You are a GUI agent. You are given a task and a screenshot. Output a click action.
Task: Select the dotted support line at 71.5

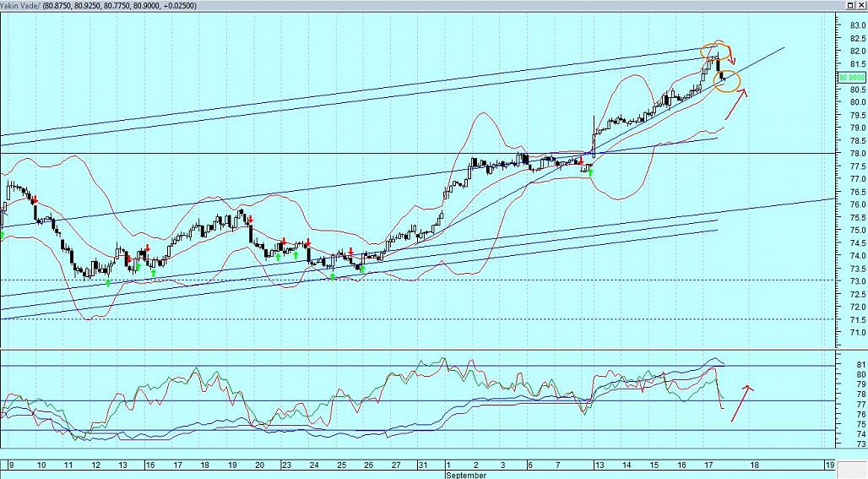click(x=507, y=318)
